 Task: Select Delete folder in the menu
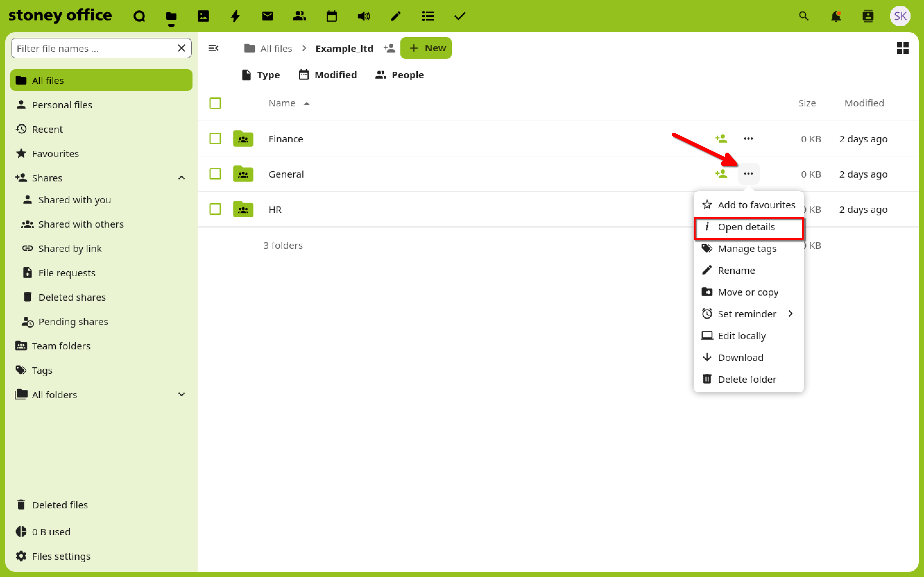747,379
